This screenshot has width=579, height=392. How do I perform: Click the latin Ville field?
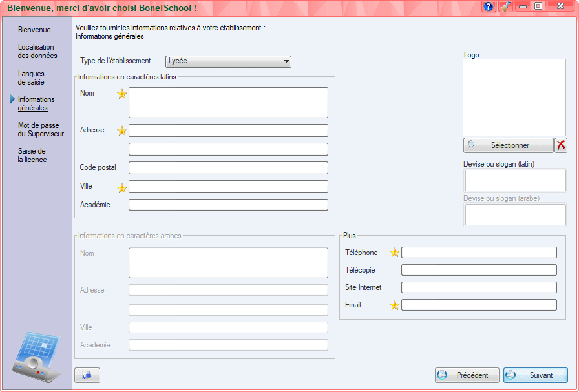(228, 187)
